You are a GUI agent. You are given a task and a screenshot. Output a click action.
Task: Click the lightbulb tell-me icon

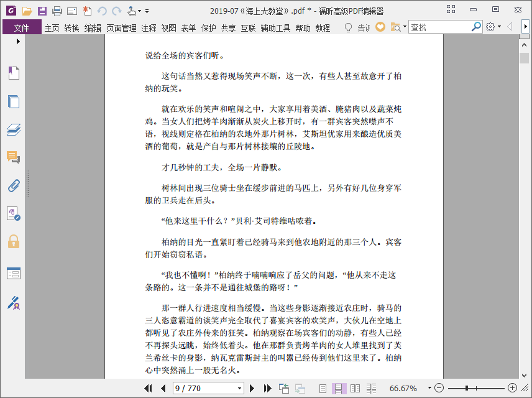point(348,27)
